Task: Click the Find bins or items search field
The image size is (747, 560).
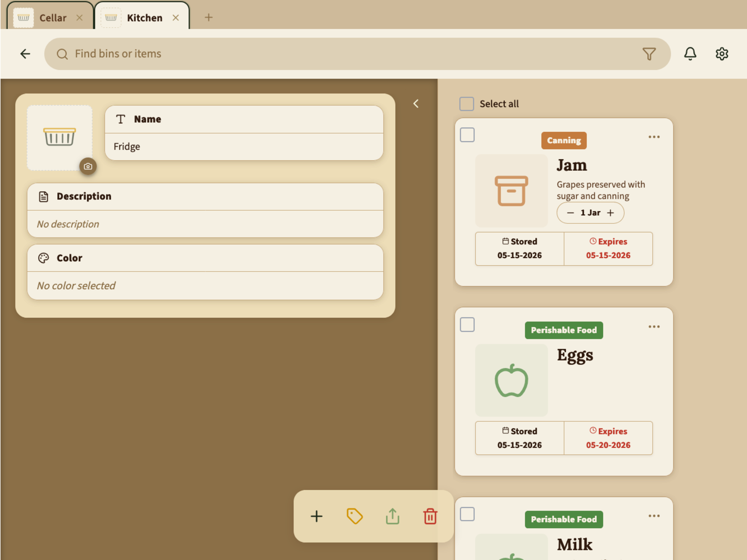Action: click(357, 54)
